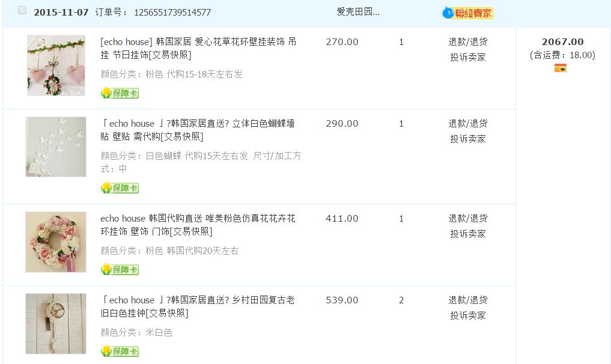Open the 唯美粉色仿真花花卉花环 product title link

coord(197,225)
